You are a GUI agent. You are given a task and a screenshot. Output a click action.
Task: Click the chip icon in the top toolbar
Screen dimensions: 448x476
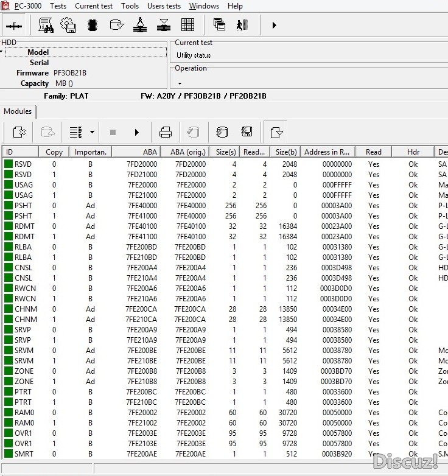[93, 25]
